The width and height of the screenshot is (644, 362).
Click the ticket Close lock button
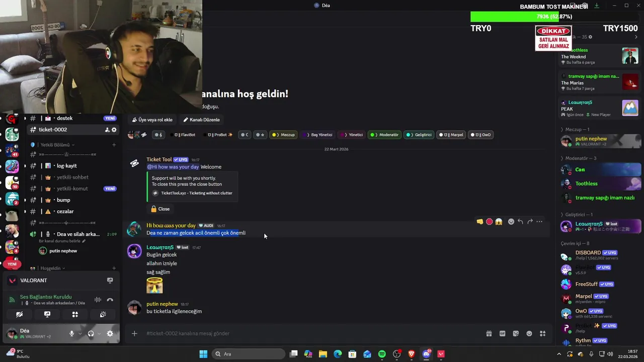pyautogui.click(x=160, y=209)
